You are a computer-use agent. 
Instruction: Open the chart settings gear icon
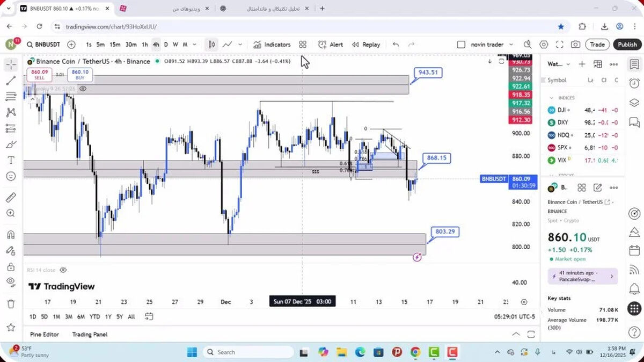point(544,45)
